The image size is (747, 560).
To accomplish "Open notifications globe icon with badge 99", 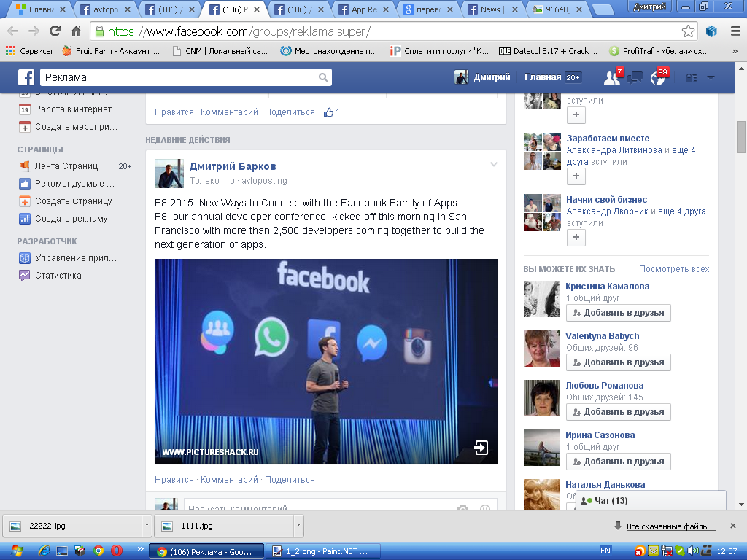I will pos(658,77).
